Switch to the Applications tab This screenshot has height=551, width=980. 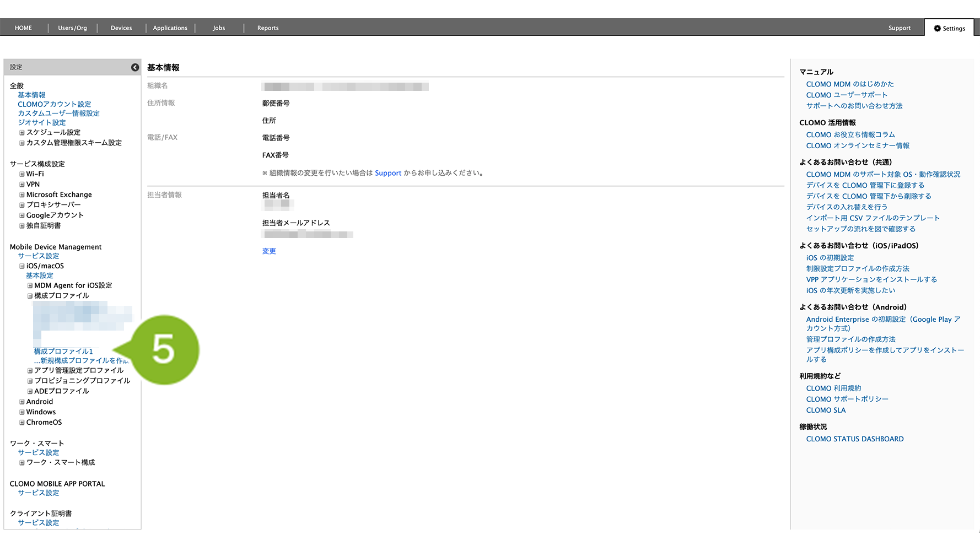pyautogui.click(x=170, y=28)
